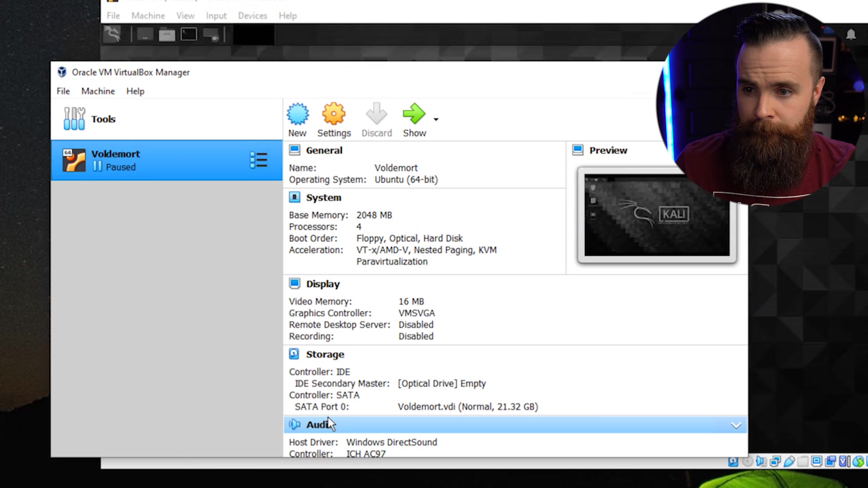Click the notification bell icon
Screen dimensions: 868x488
tap(851, 34)
